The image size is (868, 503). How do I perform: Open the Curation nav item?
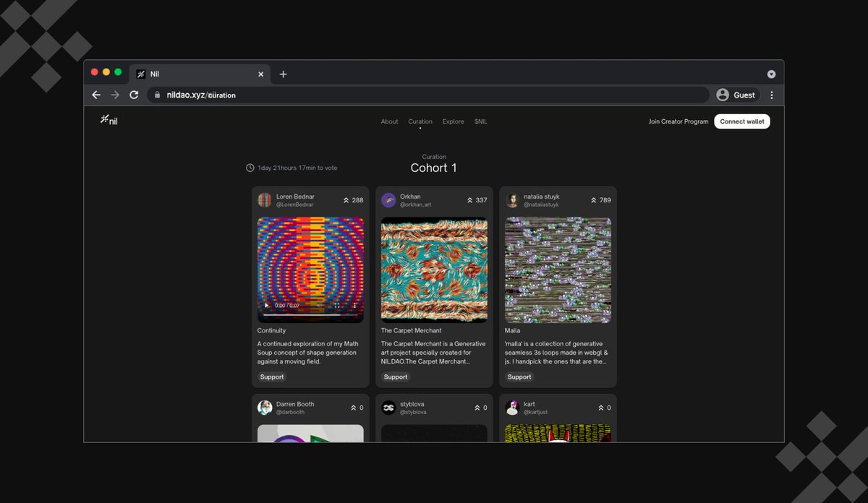[x=420, y=121]
